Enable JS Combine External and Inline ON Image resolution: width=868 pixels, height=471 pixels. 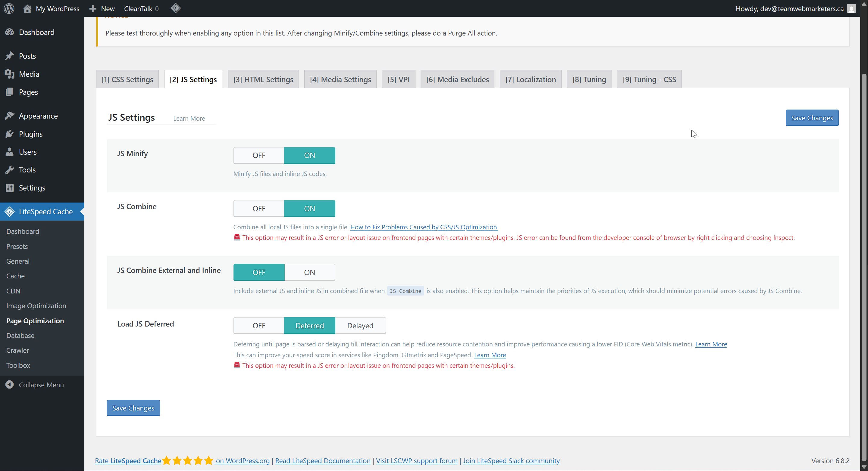[x=309, y=272]
